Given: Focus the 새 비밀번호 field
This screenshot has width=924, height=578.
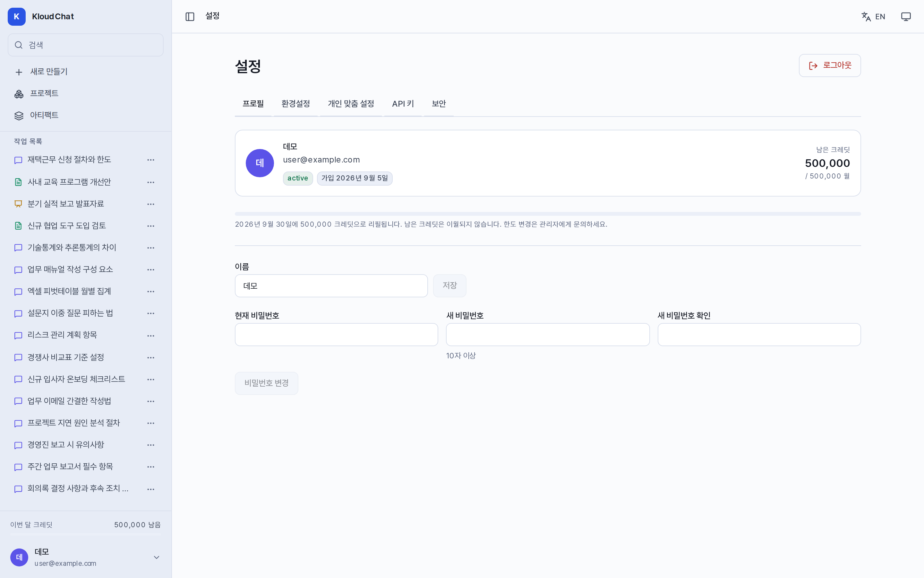Looking at the screenshot, I should coord(548,335).
